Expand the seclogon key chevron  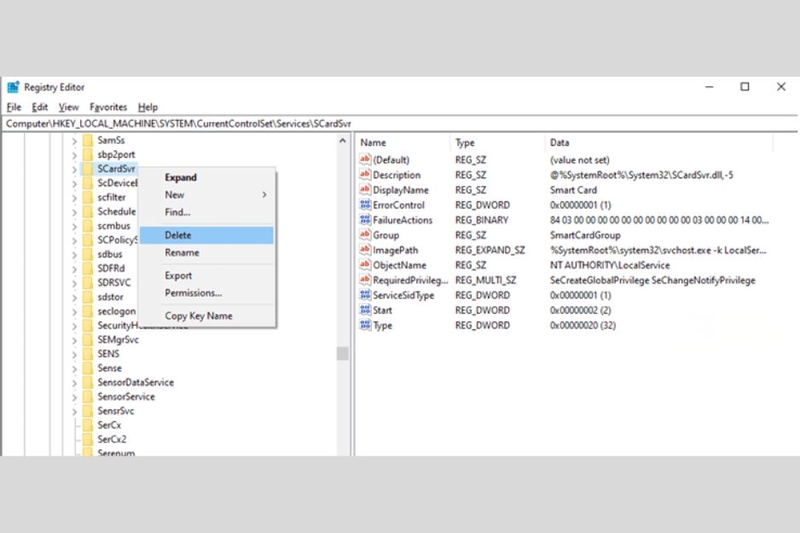tap(74, 312)
